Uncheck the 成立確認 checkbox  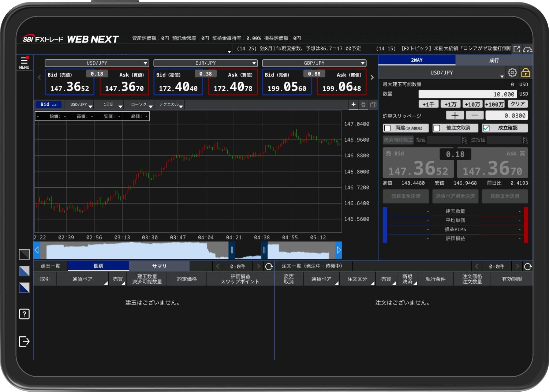486,128
